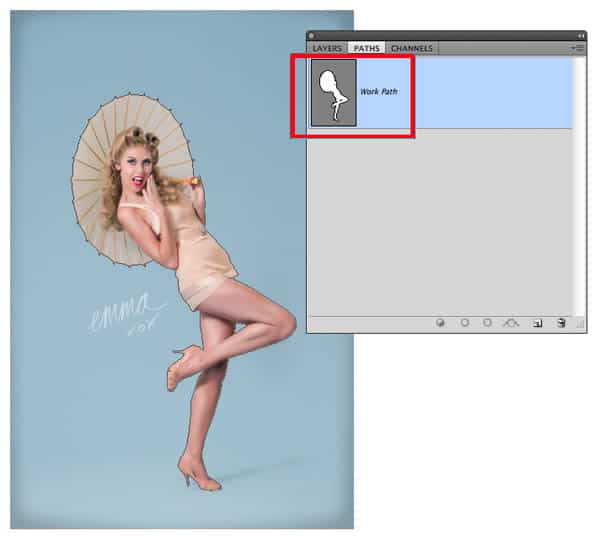Delete current path trash icon
The image size is (600, 536).
(561, 323)
